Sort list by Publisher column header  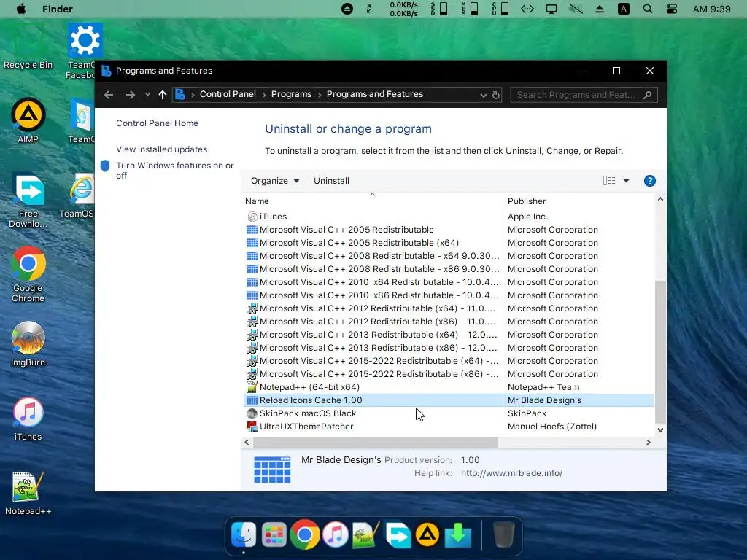[578, 201]
